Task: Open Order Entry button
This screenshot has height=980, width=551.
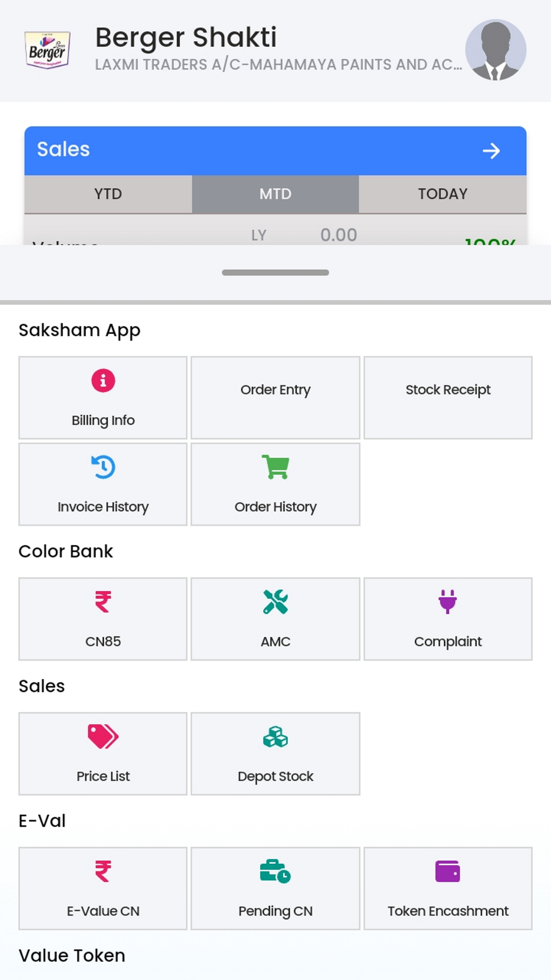Action: click(x=275, y=397)
